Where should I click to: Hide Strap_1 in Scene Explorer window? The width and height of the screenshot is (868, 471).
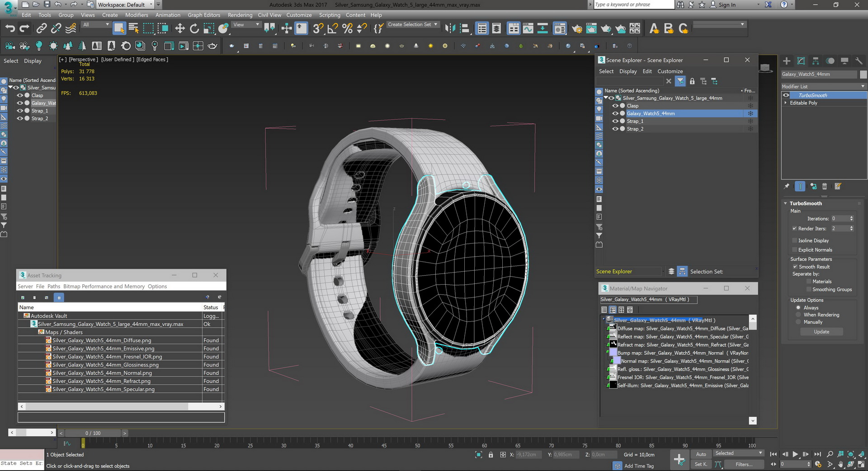[615, 121]
